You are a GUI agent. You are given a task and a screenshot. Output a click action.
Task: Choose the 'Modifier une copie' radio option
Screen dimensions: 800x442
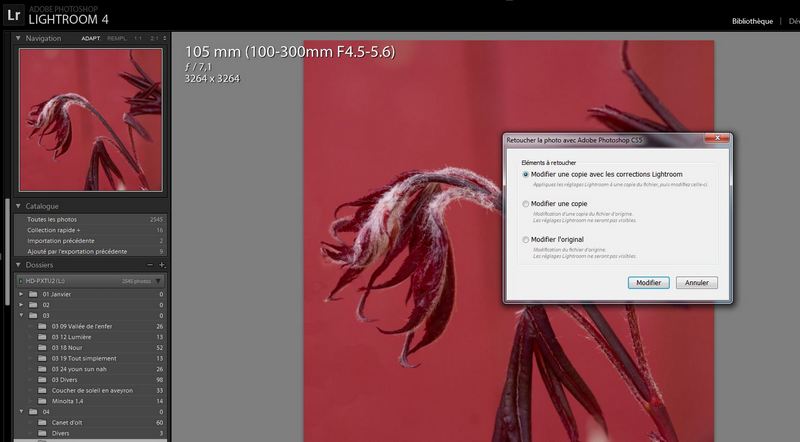(x=526, y=204)
